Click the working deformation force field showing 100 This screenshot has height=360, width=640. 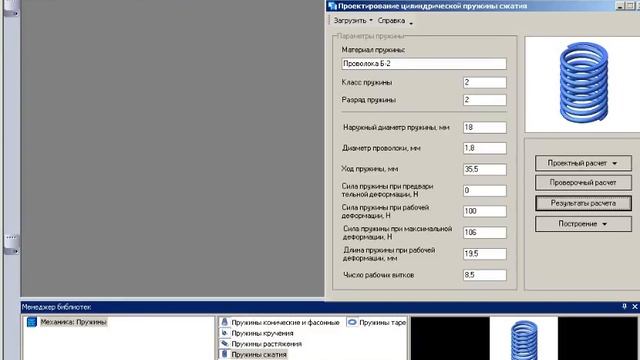484,211
